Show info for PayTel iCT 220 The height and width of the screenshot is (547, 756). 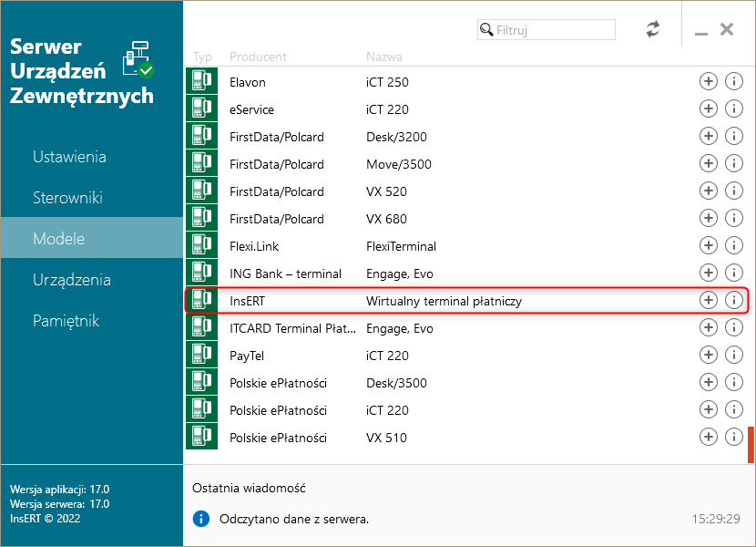click(x=734, y=355)
